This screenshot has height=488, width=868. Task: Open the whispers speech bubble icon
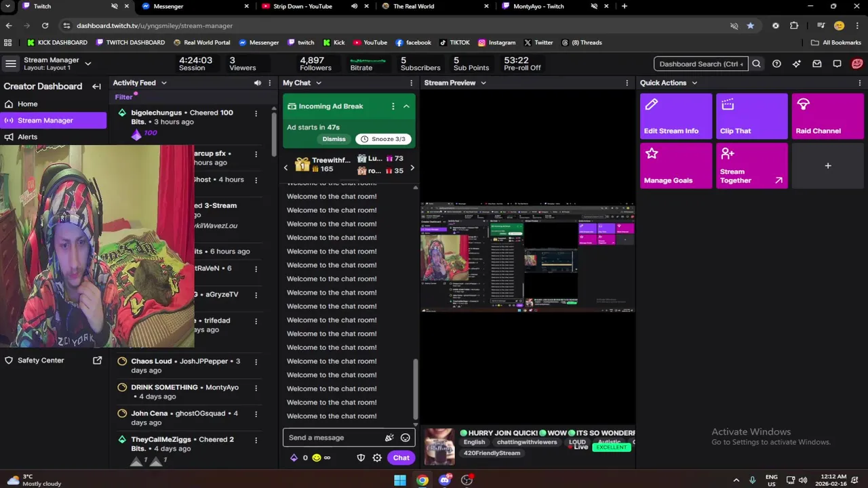click(x=837, y=64)
